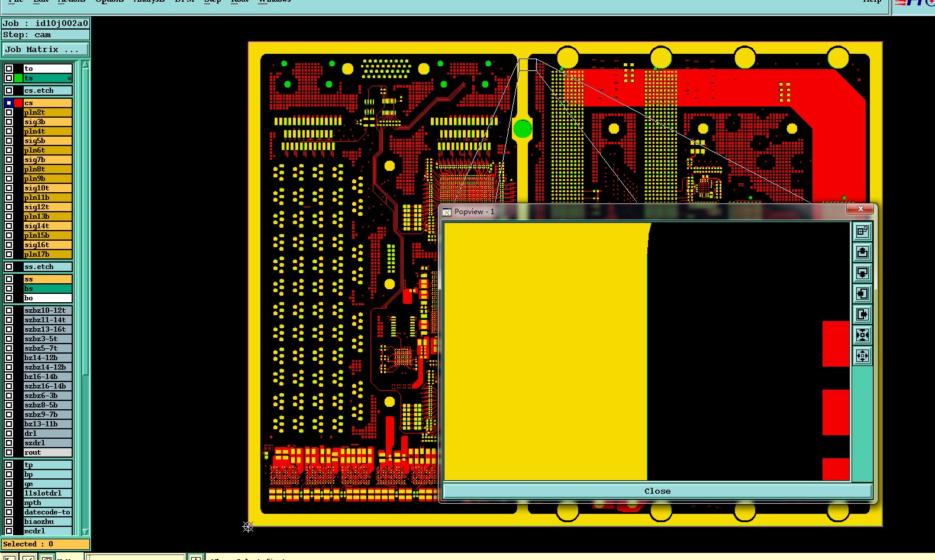Zoom out the Popview window

(x=862, y=356)
